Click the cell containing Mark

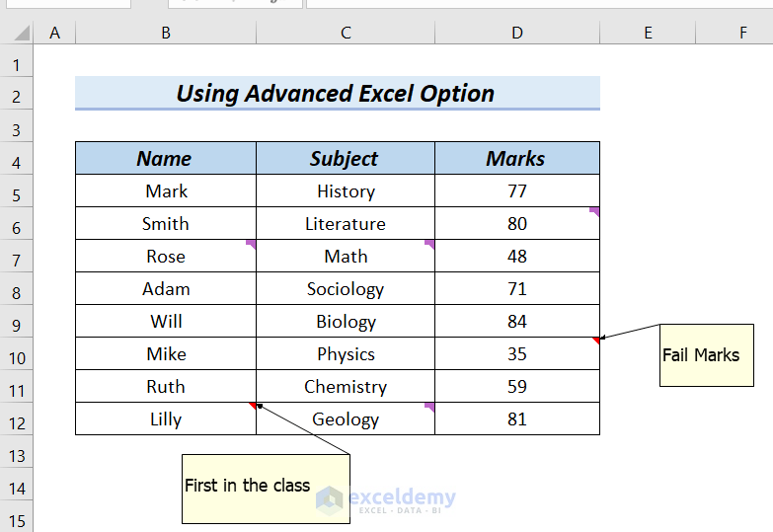tap(166, 191)
